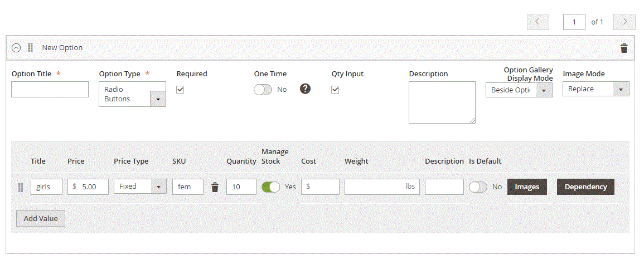The height and width of the screenshot is (260, 644).
Task: Open the Price Type Fixed dropdown
Action: [x=140, y=186]
